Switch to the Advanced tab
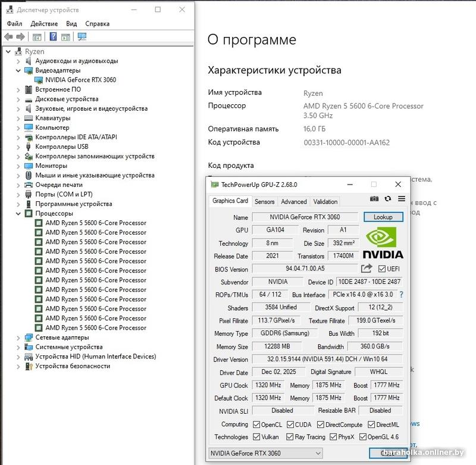This screenshot has width=476, height=465. (x=293, y=202)
